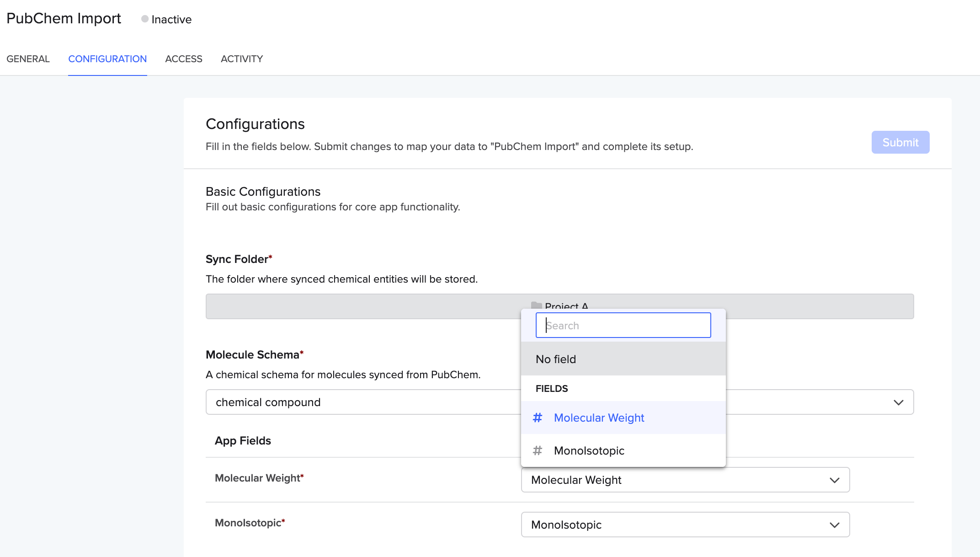Switch to the GENERAL tab
This screenshot has width=980, height=557.
pos(27,59)
